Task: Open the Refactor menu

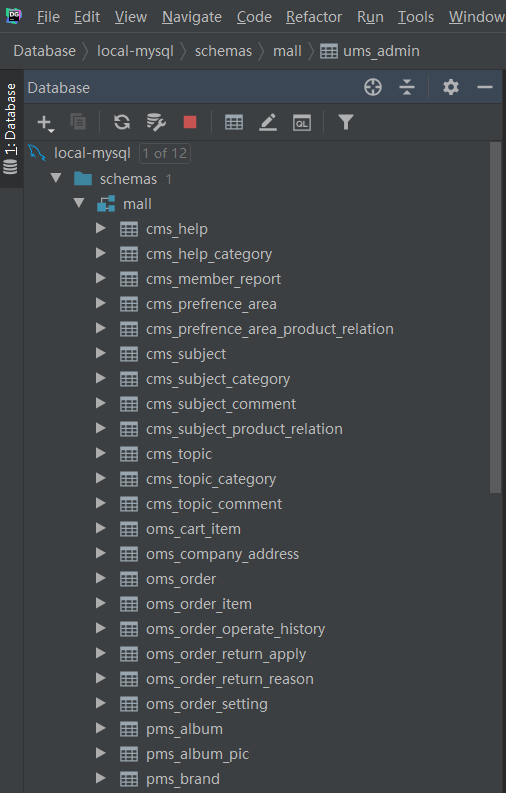Action: tap(314, 17)
